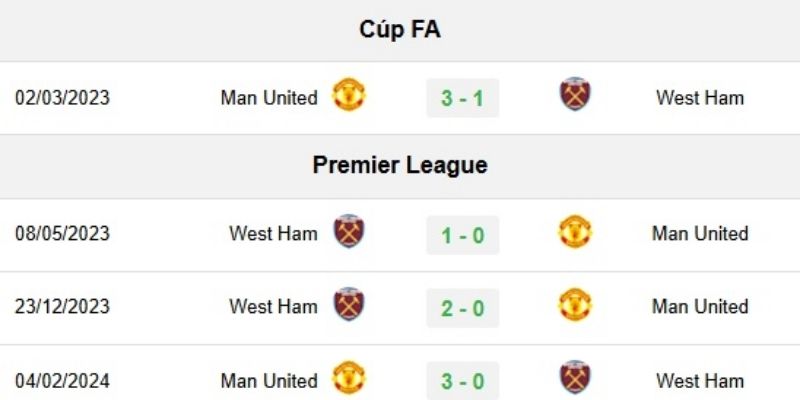Click West Ham away team name on 04/02/2024
The image size is (800, 400).
700,381
